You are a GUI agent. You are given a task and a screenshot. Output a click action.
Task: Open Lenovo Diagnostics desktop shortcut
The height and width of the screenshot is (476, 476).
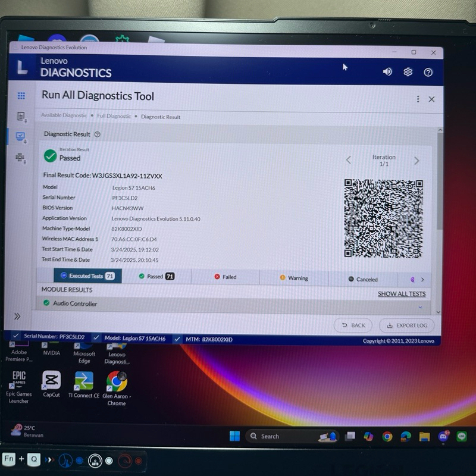click(117, 353)
